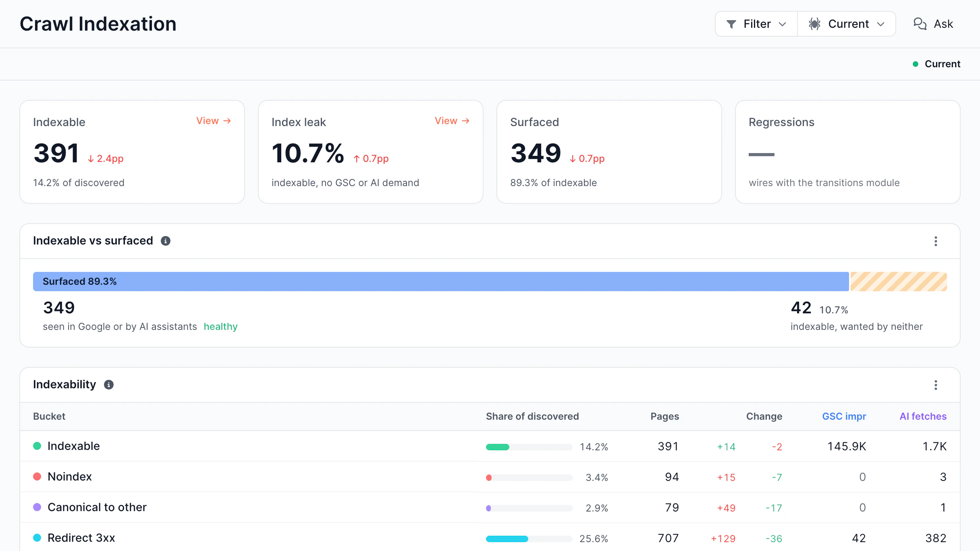Click the +129 change value
Screen dimensions: 980x551
point(723,539)
